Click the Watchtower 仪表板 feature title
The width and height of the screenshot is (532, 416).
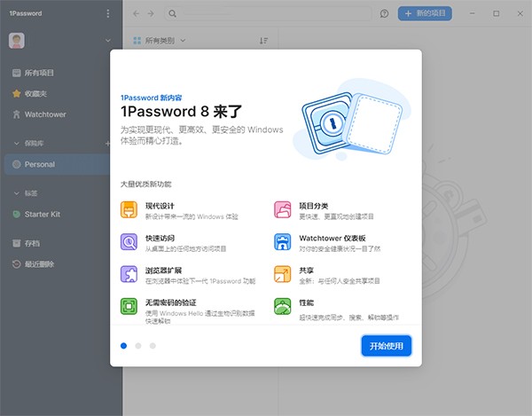coord(332,238)
